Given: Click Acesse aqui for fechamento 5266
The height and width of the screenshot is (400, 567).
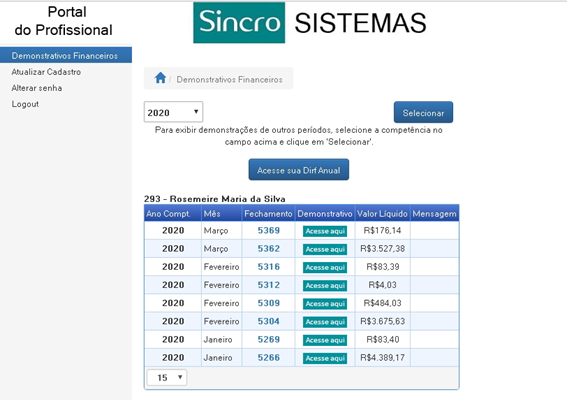Looking at the screenshot, I should [x=325, y=358].
